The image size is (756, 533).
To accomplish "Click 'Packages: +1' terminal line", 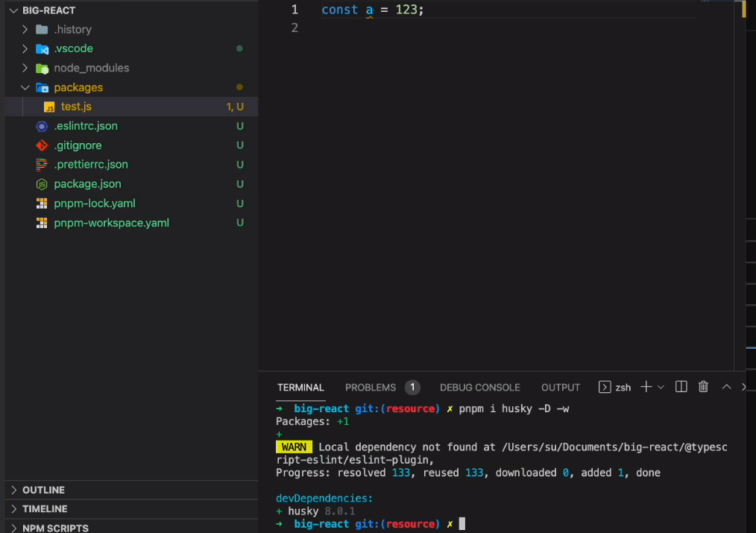I will (x=312, y=422).
